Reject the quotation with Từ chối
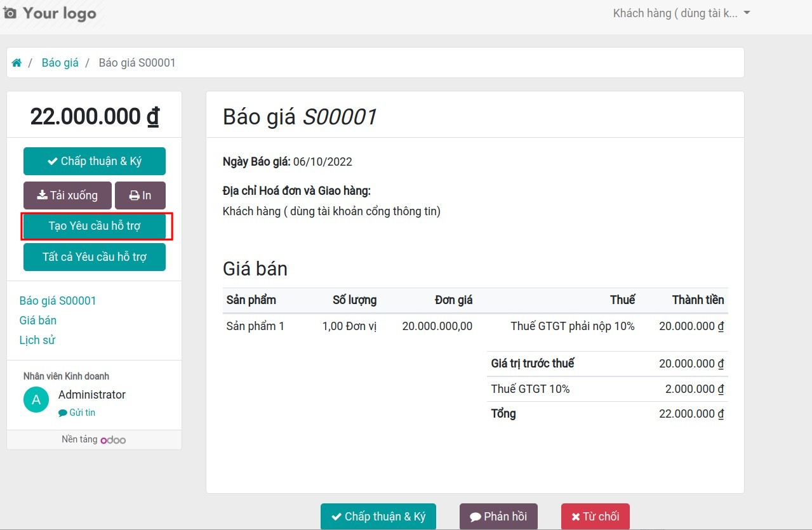 tap(595, 517)
